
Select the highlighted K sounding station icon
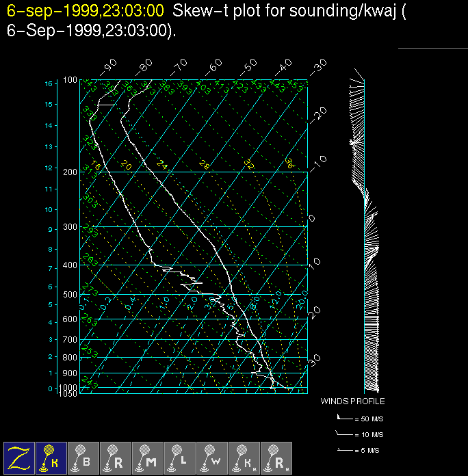pyautogui.click(x=51, y=458)
